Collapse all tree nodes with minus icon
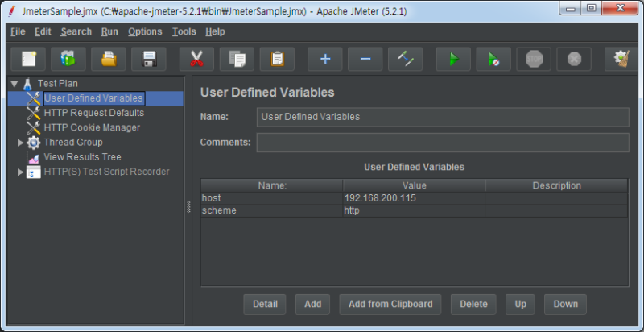Viewport: 644px width, 332px height. pyautogui.click(x=365, y=59)
